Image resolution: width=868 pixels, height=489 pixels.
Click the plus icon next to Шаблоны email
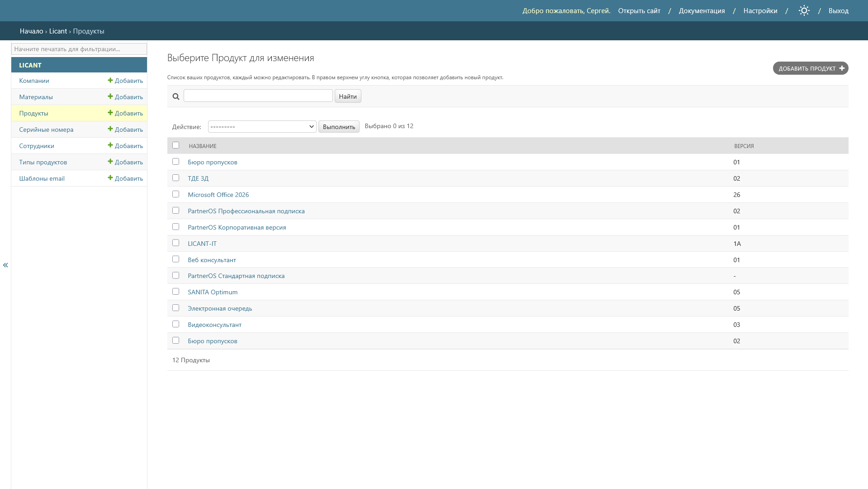click(110, 178)
